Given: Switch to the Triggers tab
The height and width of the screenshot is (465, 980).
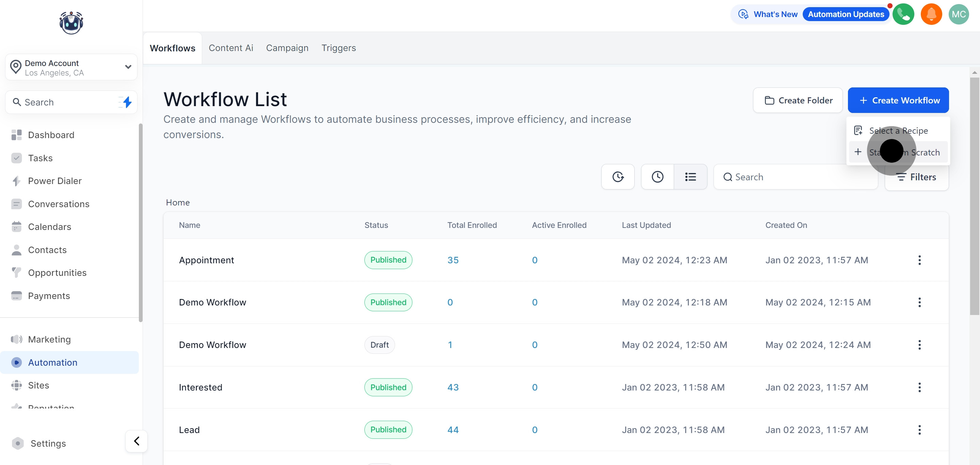Looking at the screenshot, I should click(338, 48).
